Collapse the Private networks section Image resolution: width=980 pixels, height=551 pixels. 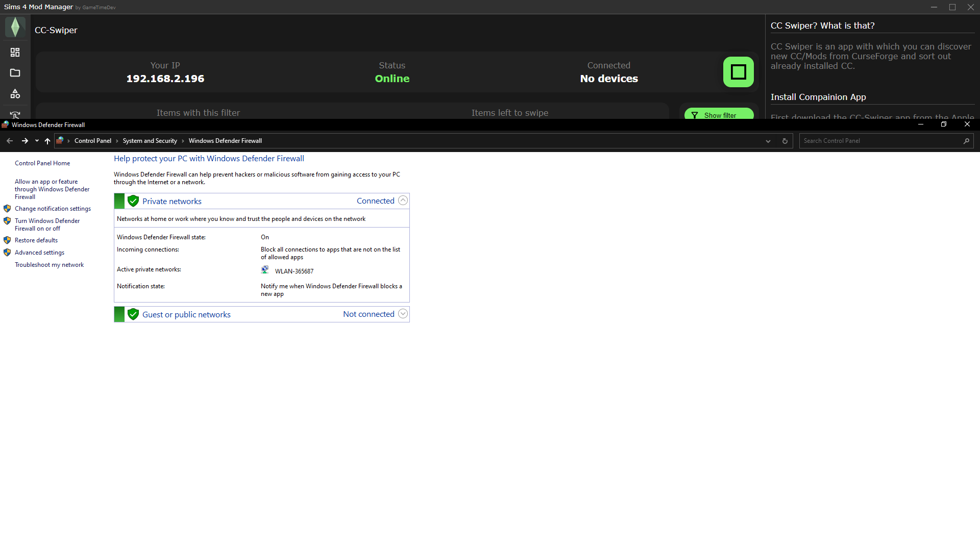403,201
